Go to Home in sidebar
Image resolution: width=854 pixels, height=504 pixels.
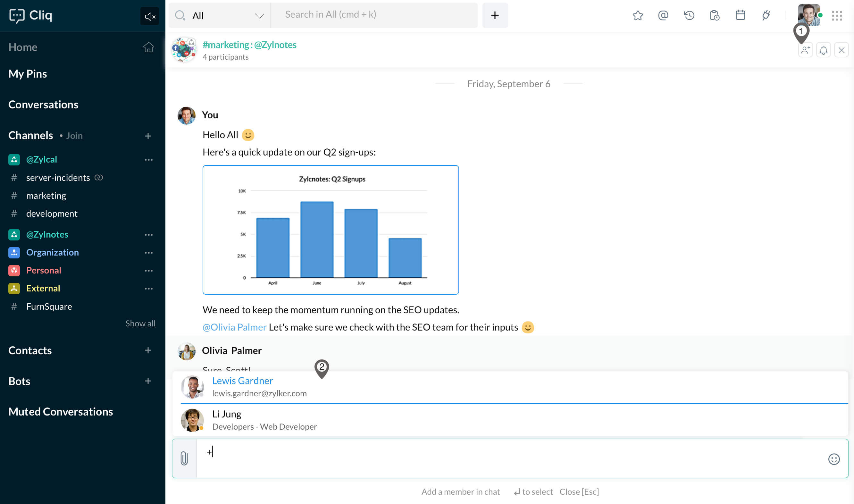point(23,47)
